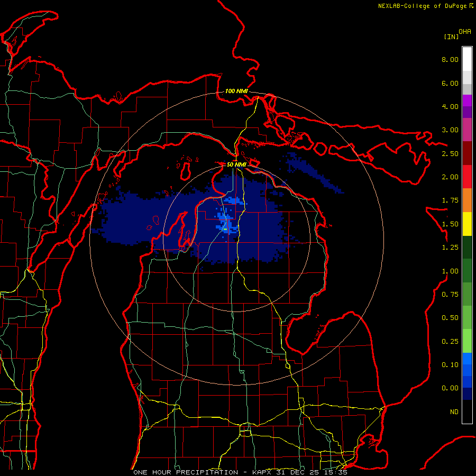
Task: Click the 0.50 legend value
Action: [450, 318]
